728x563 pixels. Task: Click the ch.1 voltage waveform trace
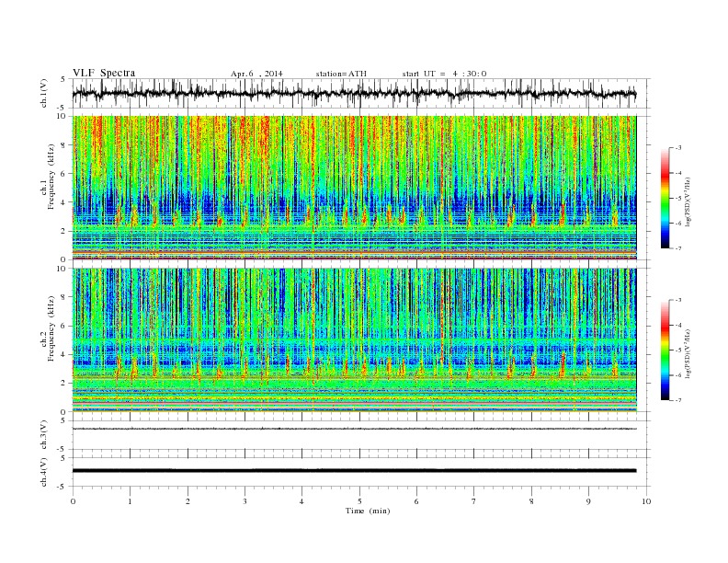click(x=354, y=93)
